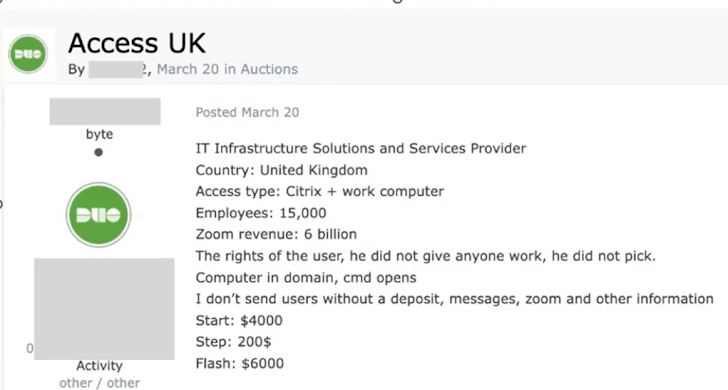
Task: Open the other / other activity link
Action: pos(99,383)
